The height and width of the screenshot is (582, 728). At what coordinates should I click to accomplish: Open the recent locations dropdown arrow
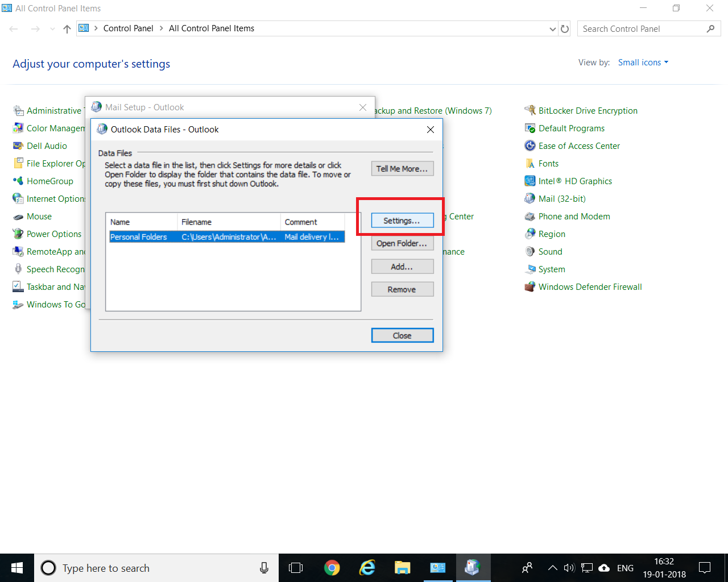point(52,29)
